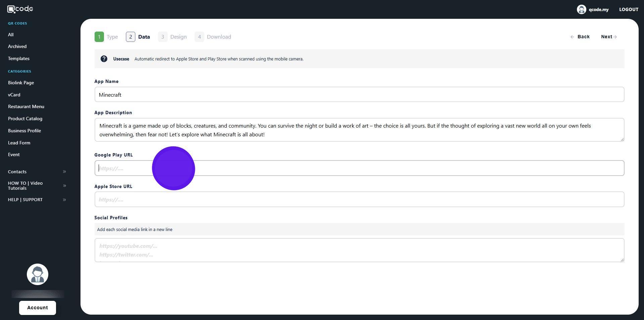644x320 pixels.
Task: Open the qcode.my user avatar
Action: [581, 9]
